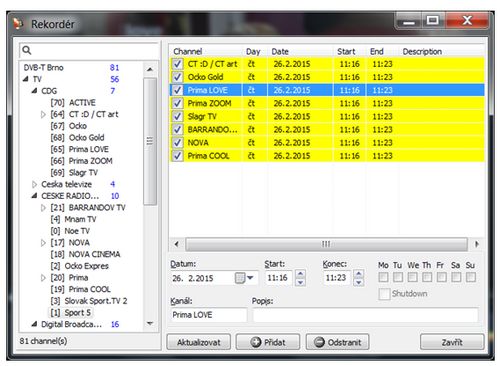Check the Su weekday box

point(471,277)
